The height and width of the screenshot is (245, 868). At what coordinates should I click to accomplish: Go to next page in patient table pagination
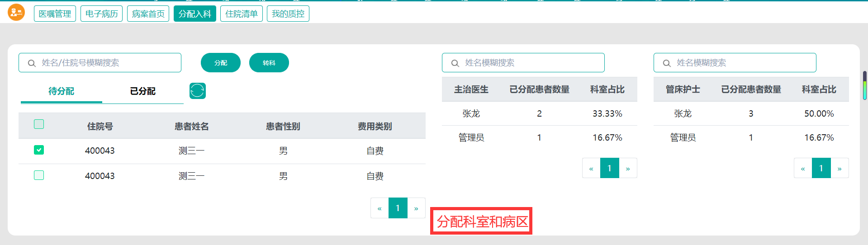point(416,208)
